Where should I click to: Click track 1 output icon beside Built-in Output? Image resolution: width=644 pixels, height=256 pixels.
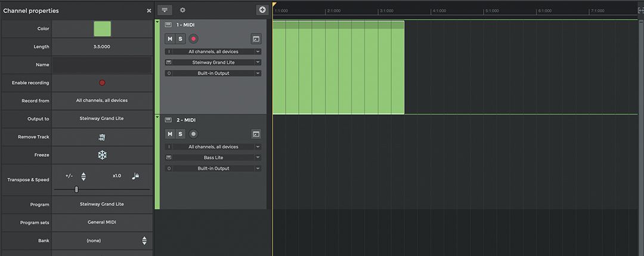point(169,73)
